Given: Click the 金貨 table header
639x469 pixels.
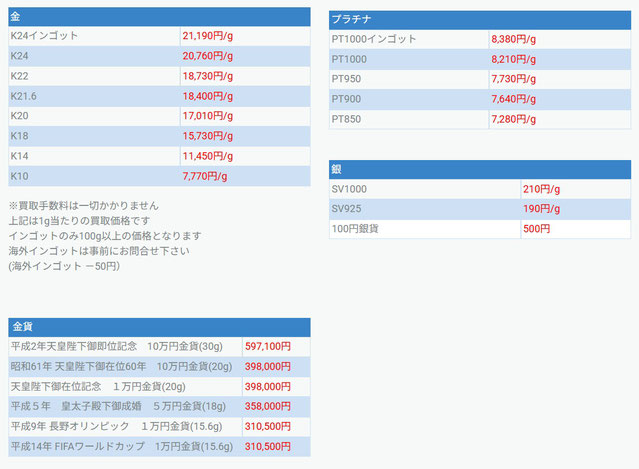Looking at the screenshot, I should (x=159, y=327).
